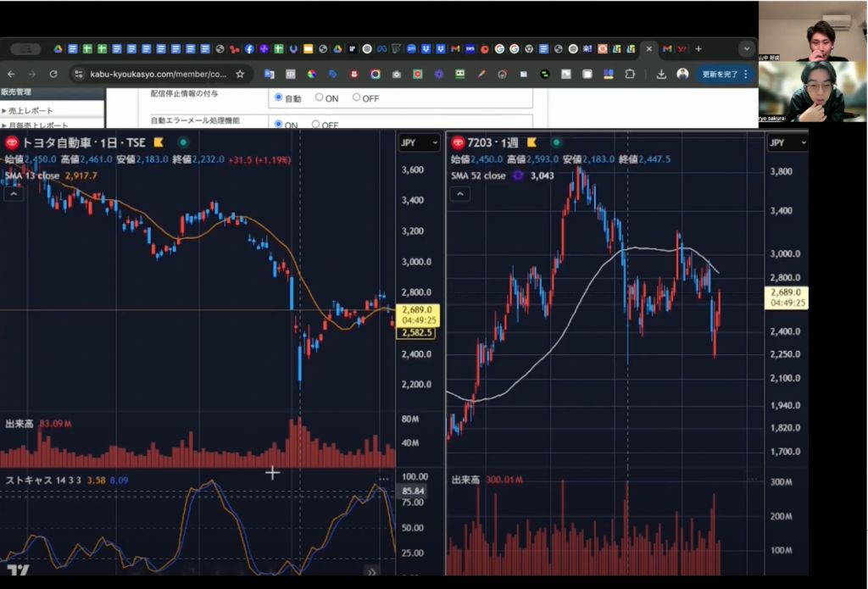Open JPY currency dropdown on トヨタ自動車 chart
The width and height of the screenshot is (868, 589).
pos(419,142)
